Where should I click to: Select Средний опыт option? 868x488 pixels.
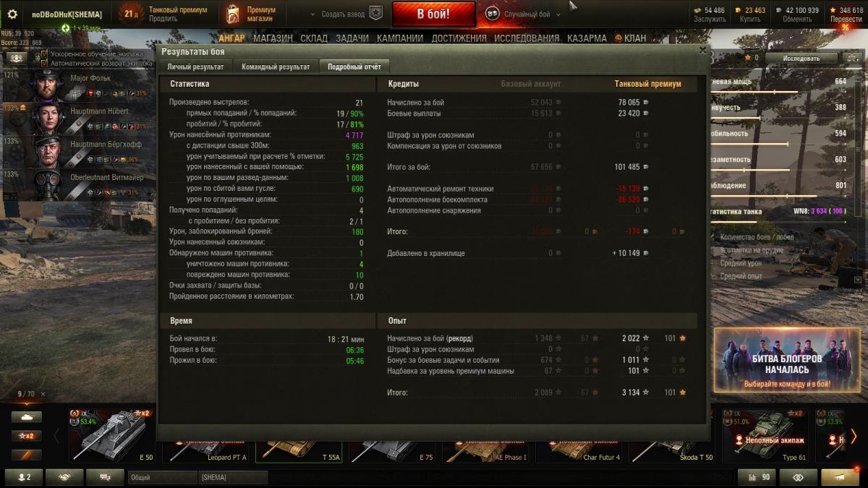741,276
